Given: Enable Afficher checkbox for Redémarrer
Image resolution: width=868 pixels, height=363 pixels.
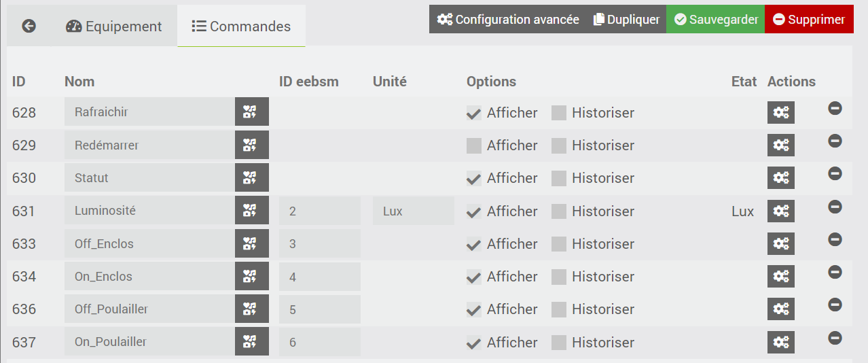Looking at the screenshot, I should coord(474,145).
